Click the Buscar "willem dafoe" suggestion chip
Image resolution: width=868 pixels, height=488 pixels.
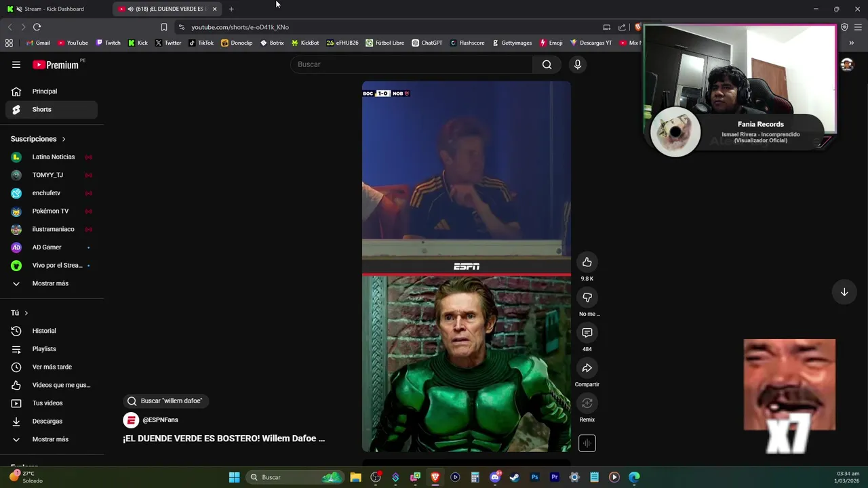(165, 401)
